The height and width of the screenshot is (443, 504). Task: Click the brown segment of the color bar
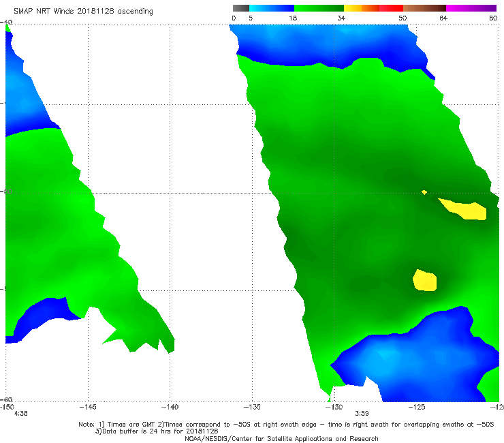[424, 8]
